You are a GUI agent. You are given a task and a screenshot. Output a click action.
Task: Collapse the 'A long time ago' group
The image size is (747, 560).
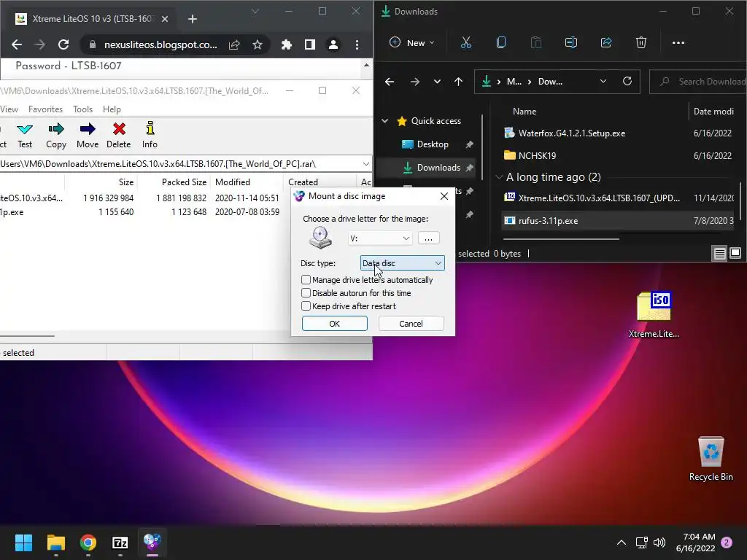(499, 177)
